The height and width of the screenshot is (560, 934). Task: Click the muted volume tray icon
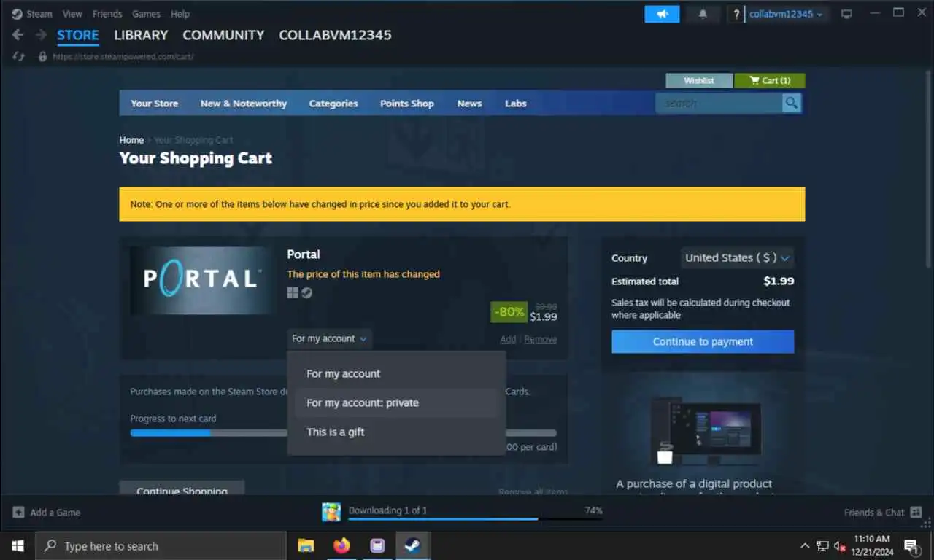coord(840,546)
